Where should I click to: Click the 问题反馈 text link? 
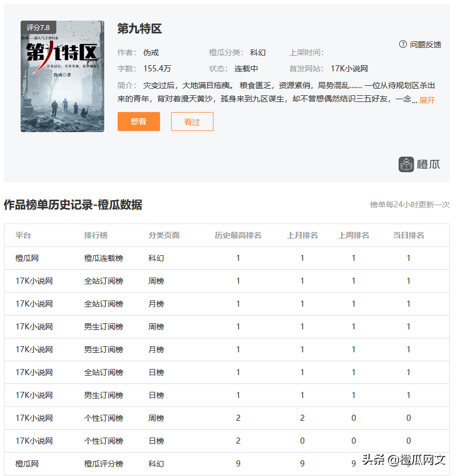coord(425,45)
